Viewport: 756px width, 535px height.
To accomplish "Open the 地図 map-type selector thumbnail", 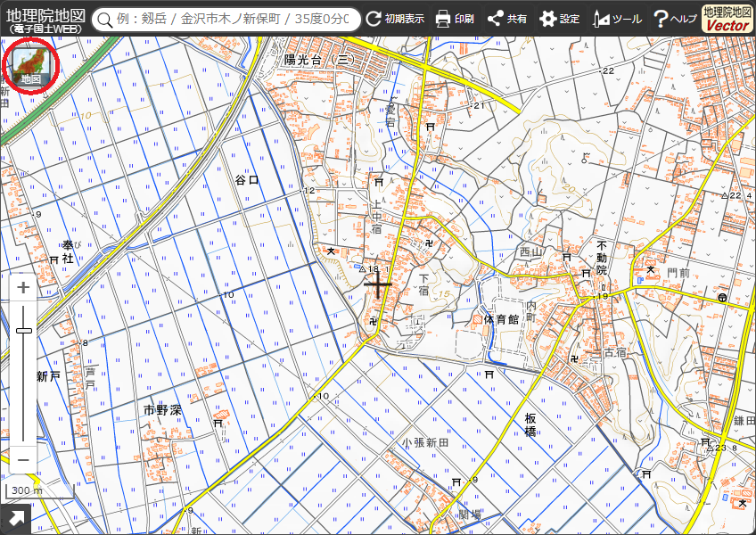I will pyautogui.click(x=30, y=66).
